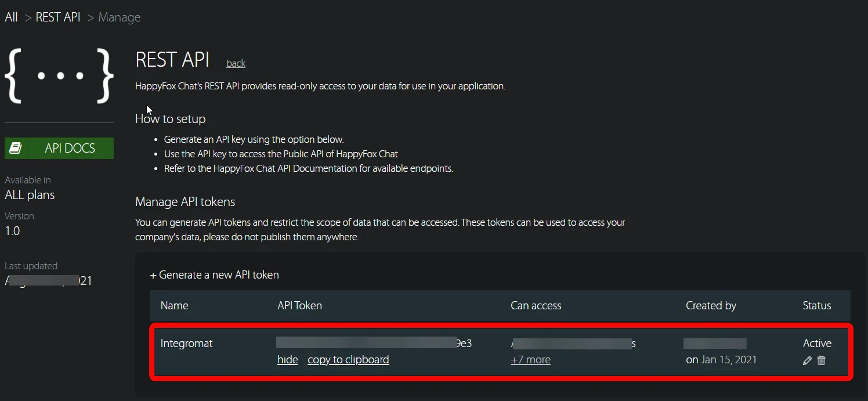
Task: Click the 'on Jan 15, 2021' date
Action: coord(721,359)
